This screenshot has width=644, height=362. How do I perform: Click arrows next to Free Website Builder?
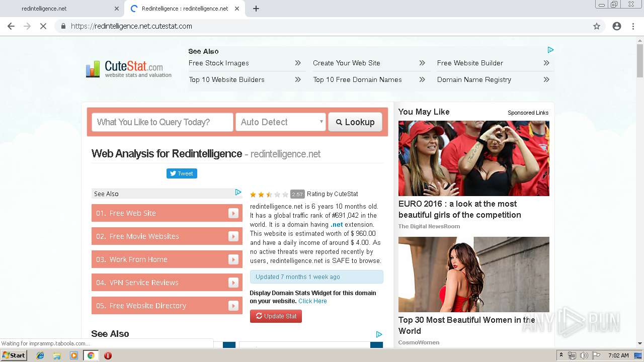[x=546, y=63]
